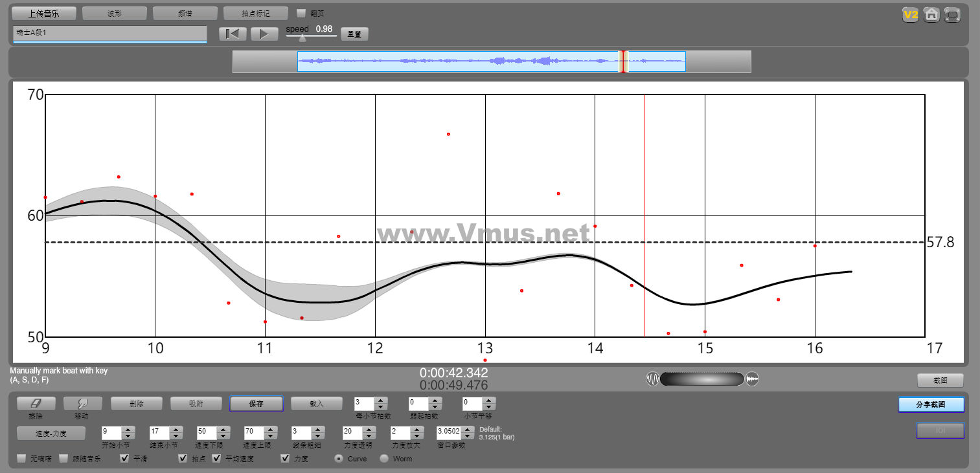Click the small waveform icon left of gradient bar
Screen dimensions: 980x473
(652, 379)
